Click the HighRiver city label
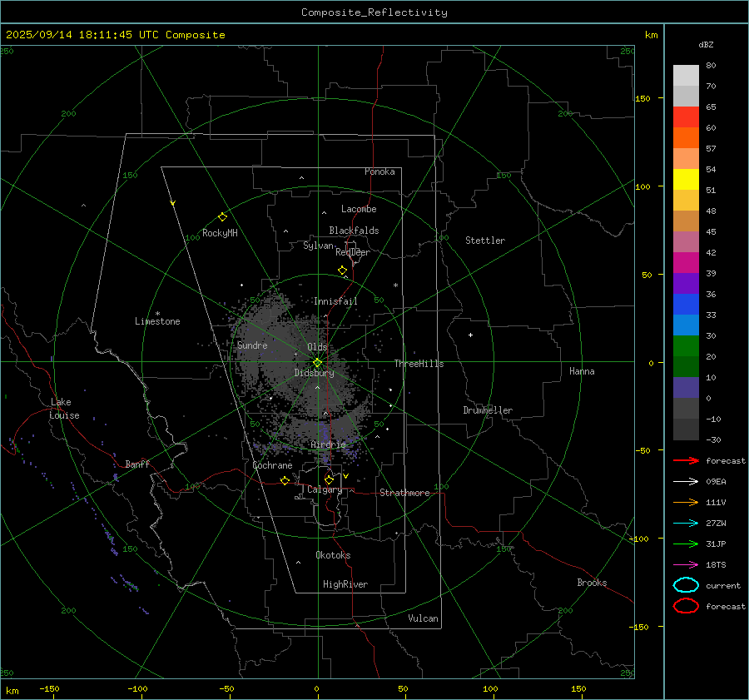Screen dimensions: 749x700 click(345, 584)
